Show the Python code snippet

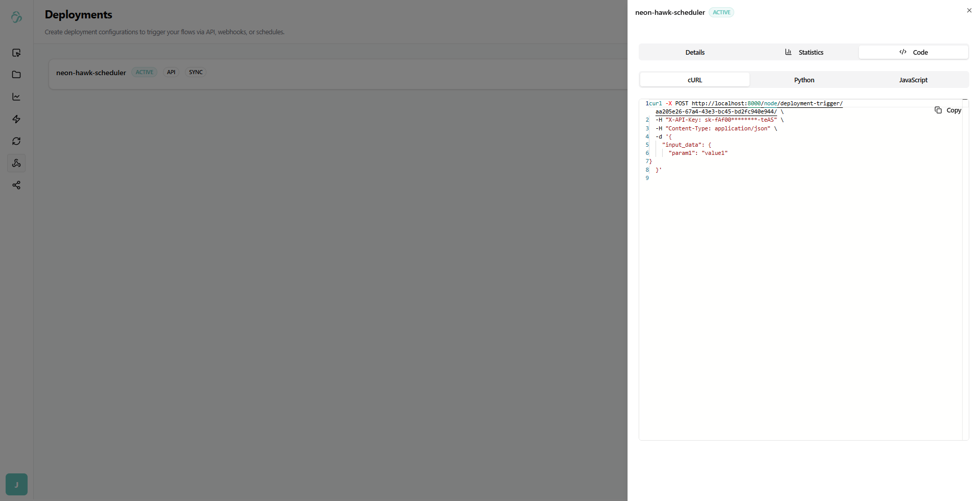(x=804, y=80)
